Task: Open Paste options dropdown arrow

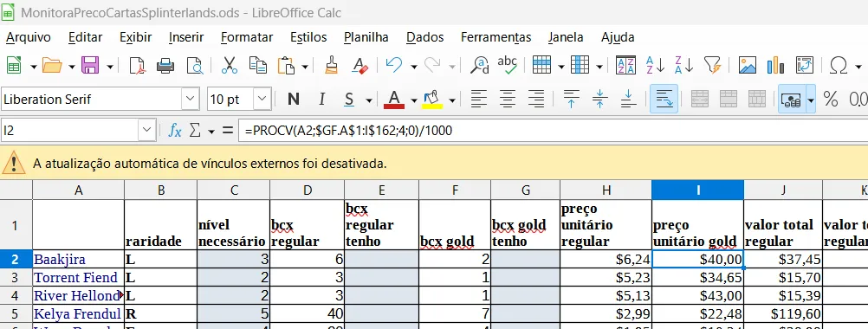Action: [305, 67]
